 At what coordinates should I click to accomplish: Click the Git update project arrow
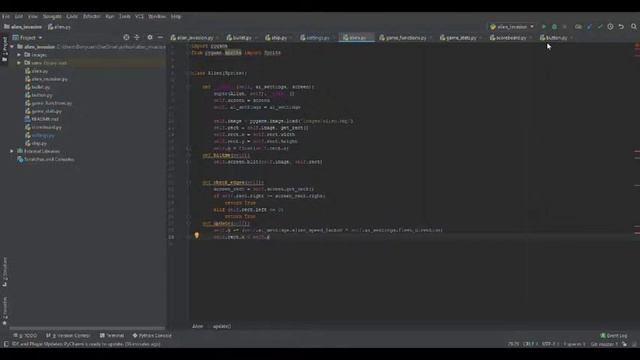(x=589, y=27)
